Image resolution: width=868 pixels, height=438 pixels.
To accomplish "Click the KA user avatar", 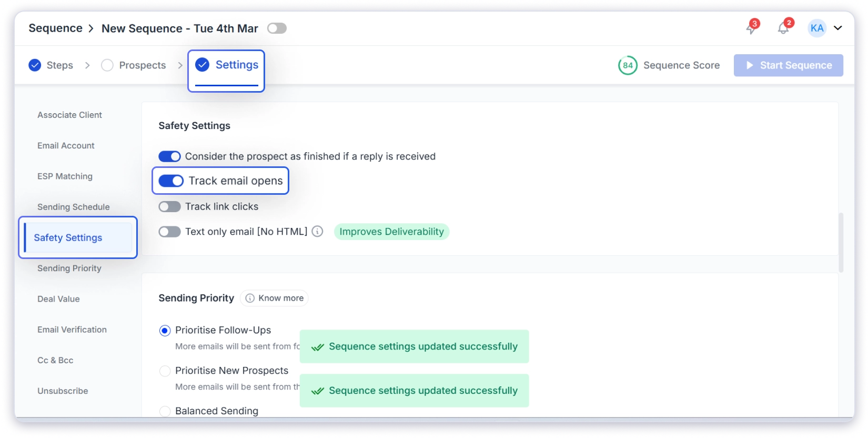I will (x=817, y=28).
